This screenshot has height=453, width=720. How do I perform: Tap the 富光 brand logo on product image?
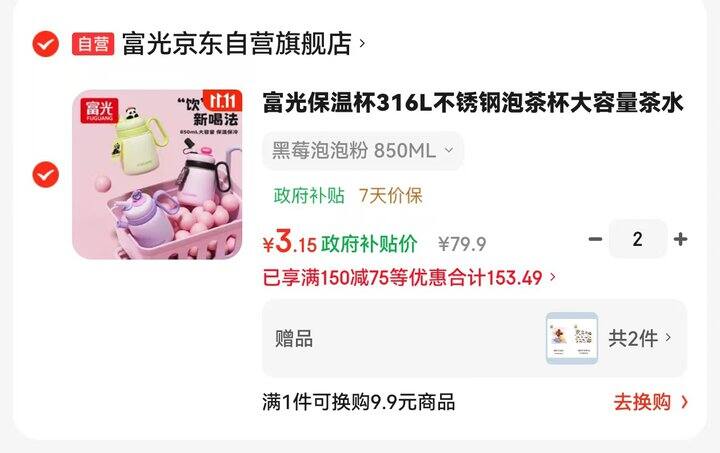(x=99, y=110)
